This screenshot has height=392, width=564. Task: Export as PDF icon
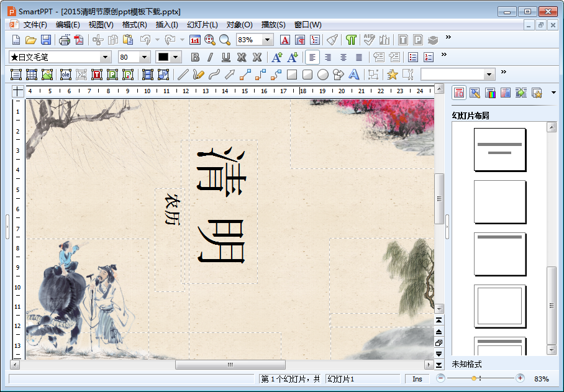coord(79,40)
